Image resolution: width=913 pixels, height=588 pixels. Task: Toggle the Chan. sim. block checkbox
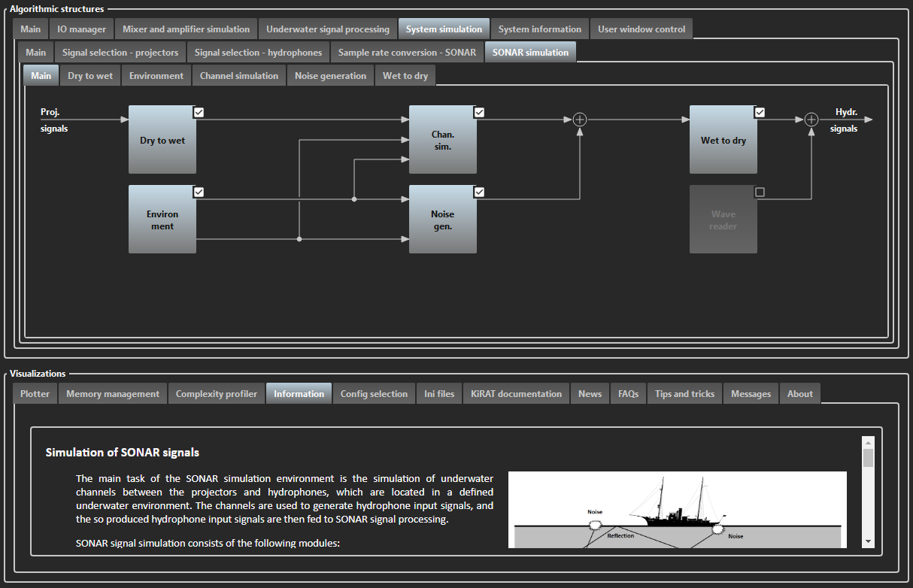[x=479, y=112]
